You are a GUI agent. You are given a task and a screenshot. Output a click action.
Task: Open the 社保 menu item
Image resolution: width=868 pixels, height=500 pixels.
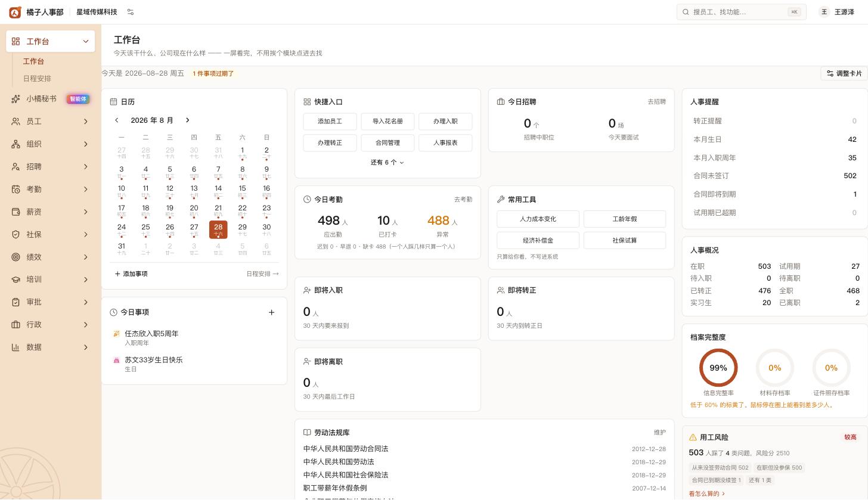coord(51,235)
